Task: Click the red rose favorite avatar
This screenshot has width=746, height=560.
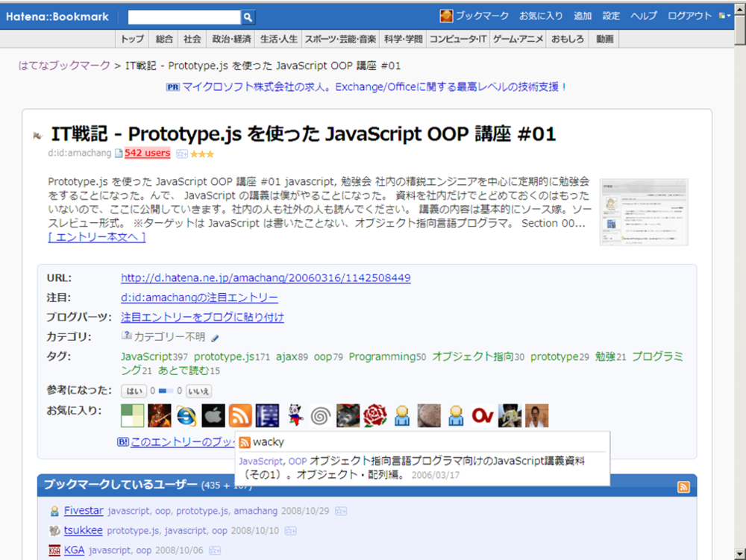Action: [x=375, y=415]
